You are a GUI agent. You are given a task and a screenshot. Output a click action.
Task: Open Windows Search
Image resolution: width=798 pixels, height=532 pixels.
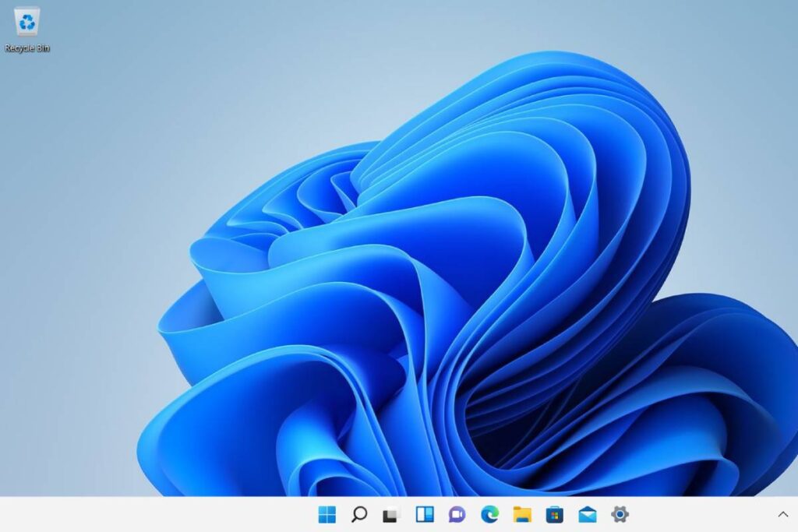coord(359,514)
